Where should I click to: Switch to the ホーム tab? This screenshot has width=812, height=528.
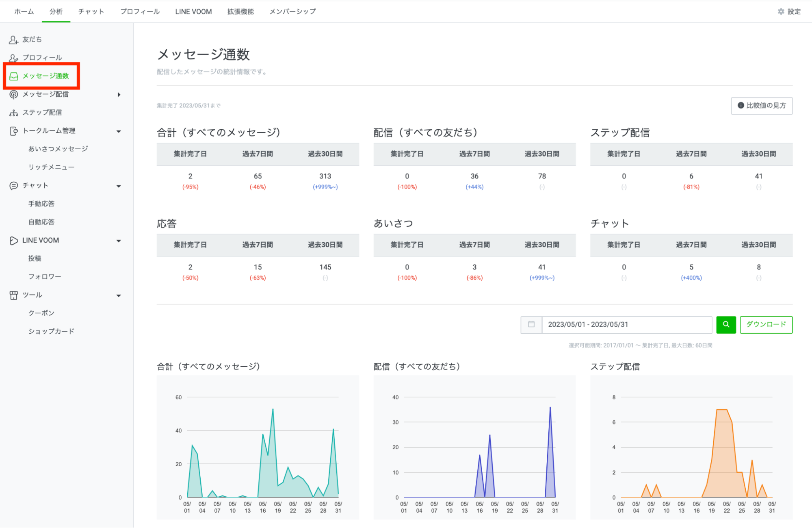click(23, 11)
